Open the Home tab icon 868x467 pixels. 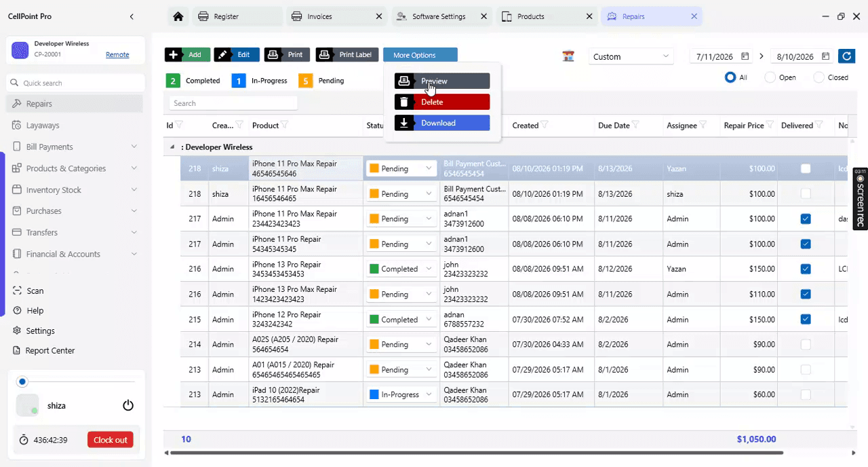178,16
